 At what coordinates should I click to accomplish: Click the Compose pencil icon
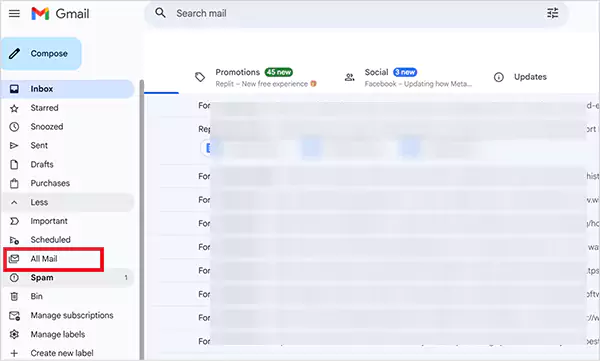pos(15,54)
